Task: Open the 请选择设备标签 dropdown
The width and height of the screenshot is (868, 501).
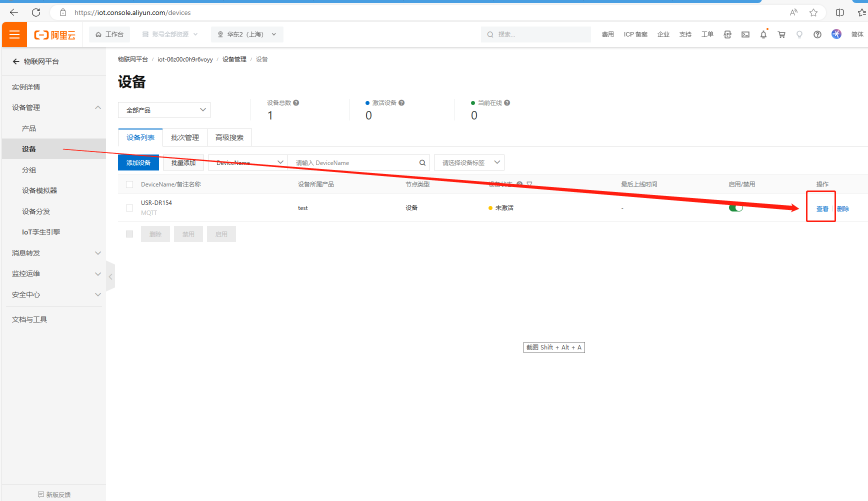Action: coord(469,163)
